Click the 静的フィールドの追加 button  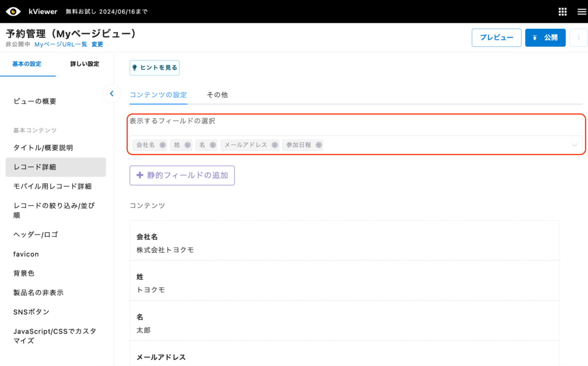click(182, 175)
